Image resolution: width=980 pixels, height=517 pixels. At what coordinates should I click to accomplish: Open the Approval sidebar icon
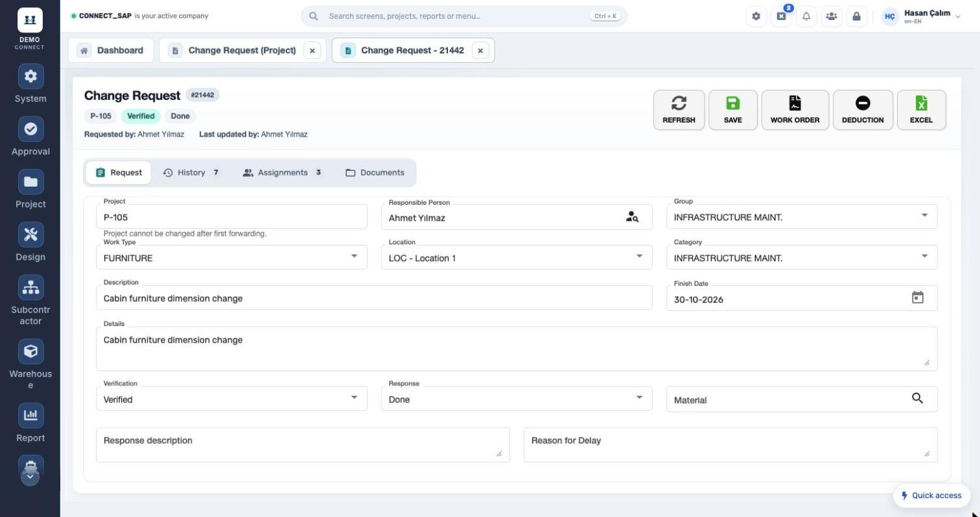[x=30, y=129]
